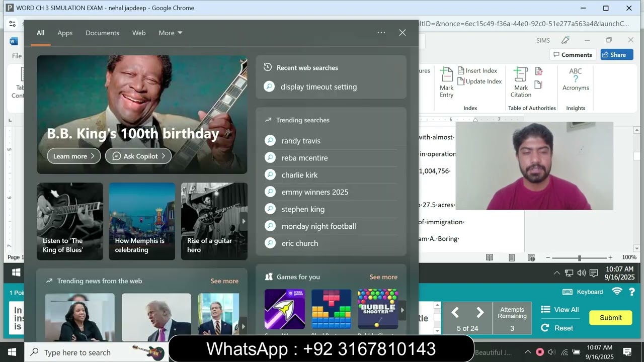Open Insert Table of Authorities icon
The height and width of the screenshot is (362, 644).
[x=538, y=71]
